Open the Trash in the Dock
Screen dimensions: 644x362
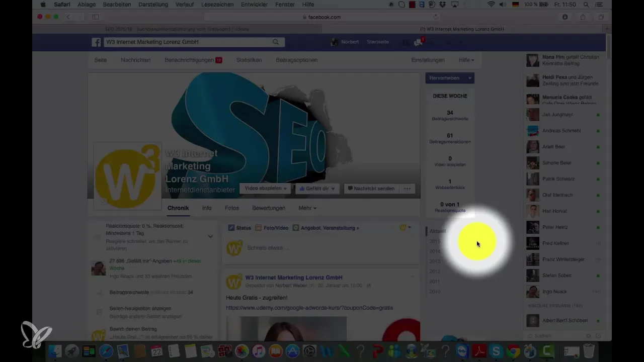[589, 350]
